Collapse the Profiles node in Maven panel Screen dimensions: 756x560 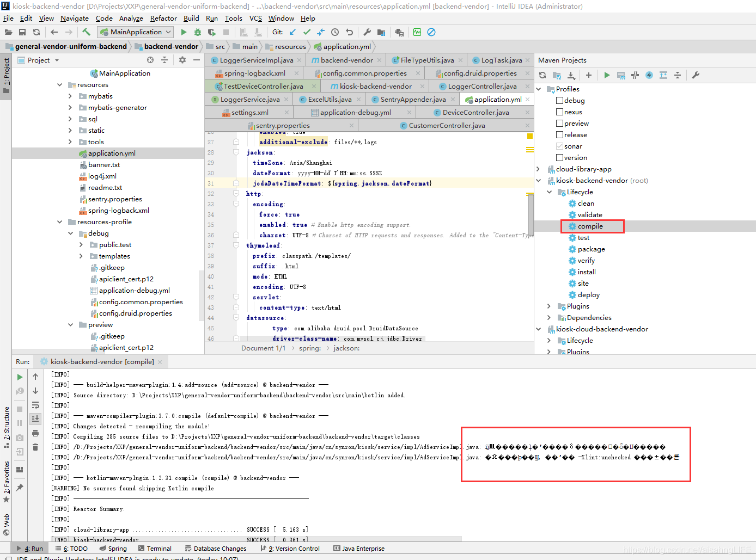pos(539,89)
